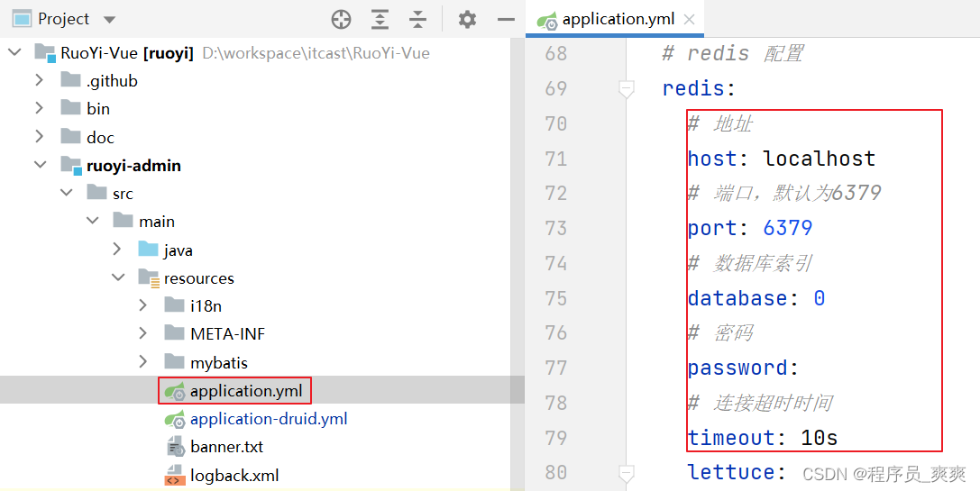Click the 'localhost' host value
This screenshot has height=491, width=980.
click(x=819, y=159)
